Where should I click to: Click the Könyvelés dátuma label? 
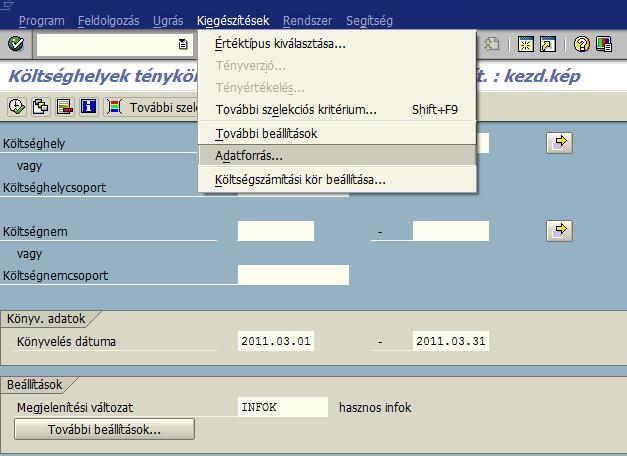point(66,341)
